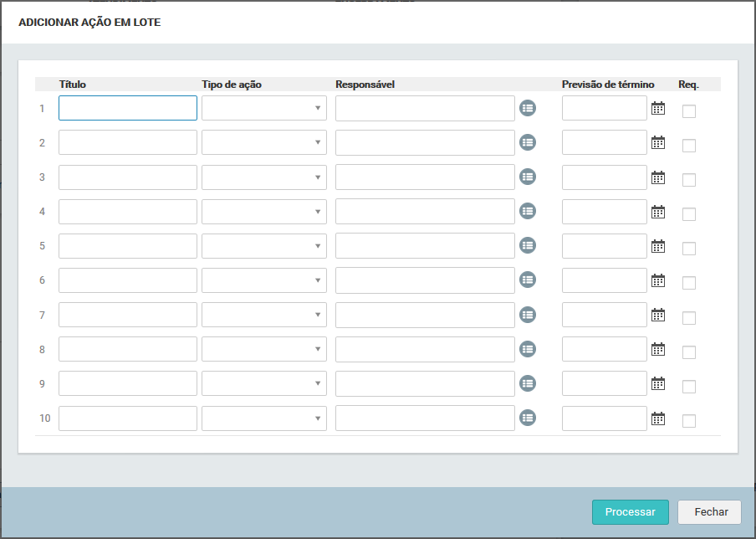
Task: Check the Req. box in row 2
Action: pyautogui.click(x=689, y=146)
